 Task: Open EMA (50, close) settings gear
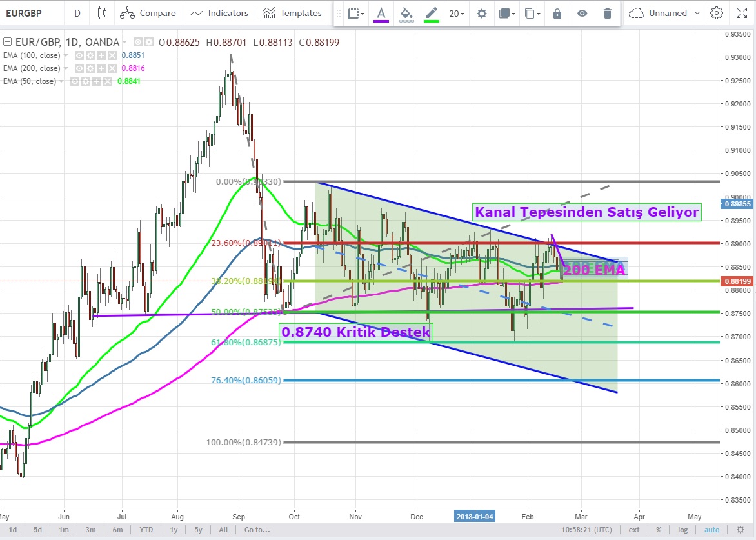point(86,81)
